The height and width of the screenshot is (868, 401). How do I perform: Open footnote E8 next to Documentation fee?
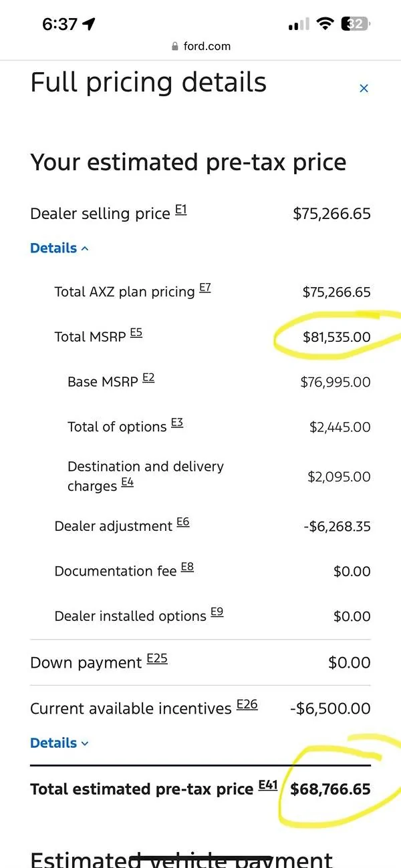pos(187,568)
